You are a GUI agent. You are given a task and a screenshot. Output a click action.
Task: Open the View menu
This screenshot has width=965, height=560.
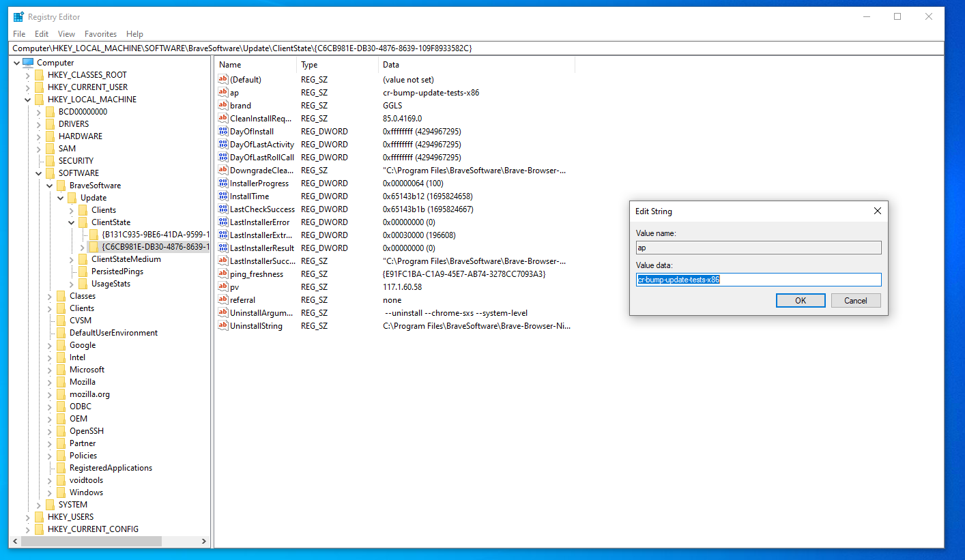(x=66, y=33)
